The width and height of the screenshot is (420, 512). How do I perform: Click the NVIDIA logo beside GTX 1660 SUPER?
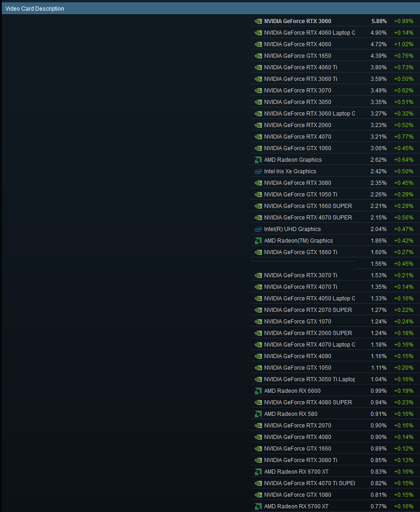258,206
